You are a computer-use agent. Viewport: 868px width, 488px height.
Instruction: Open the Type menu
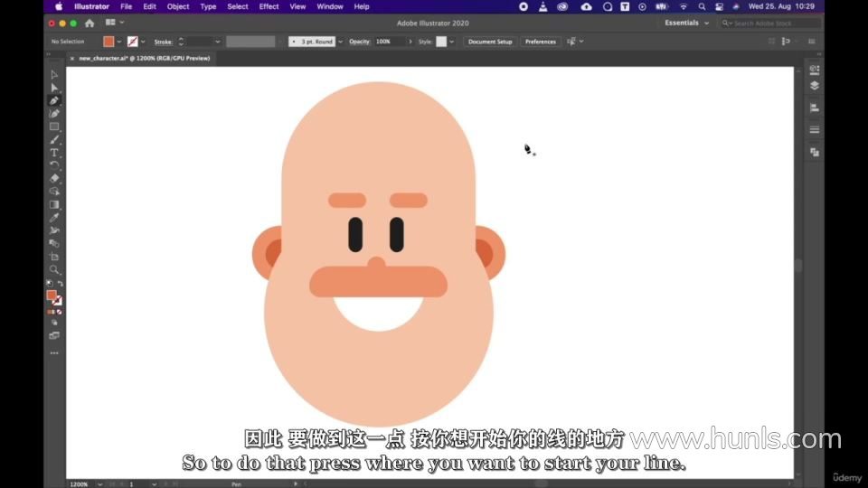[x=208, y=6]
